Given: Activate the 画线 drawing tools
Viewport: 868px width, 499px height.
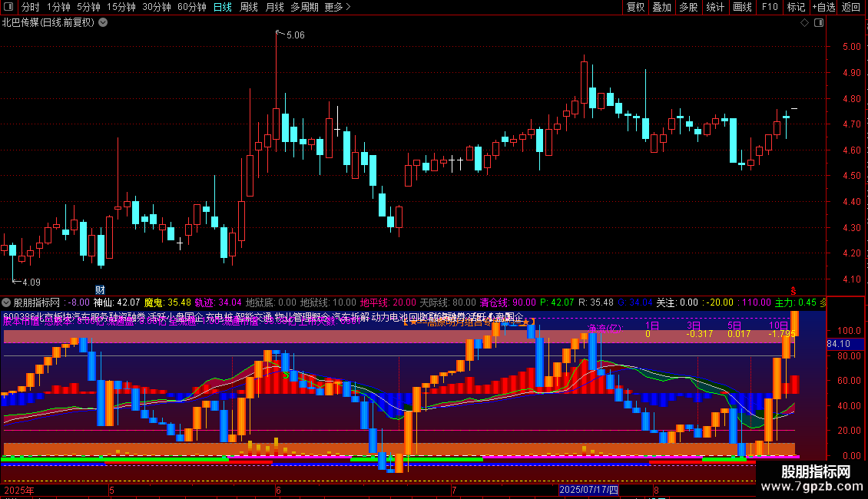Looking at the screenshot, I should coord(742,7).
